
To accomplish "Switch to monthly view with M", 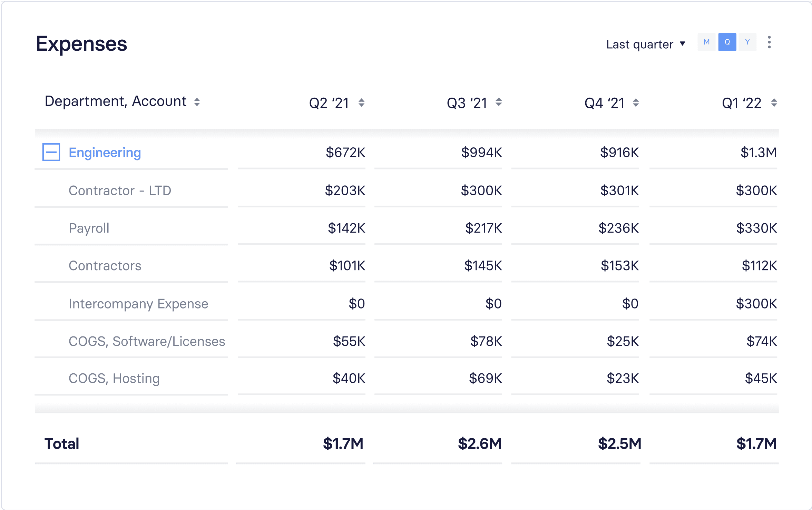I will coord(706,42).
